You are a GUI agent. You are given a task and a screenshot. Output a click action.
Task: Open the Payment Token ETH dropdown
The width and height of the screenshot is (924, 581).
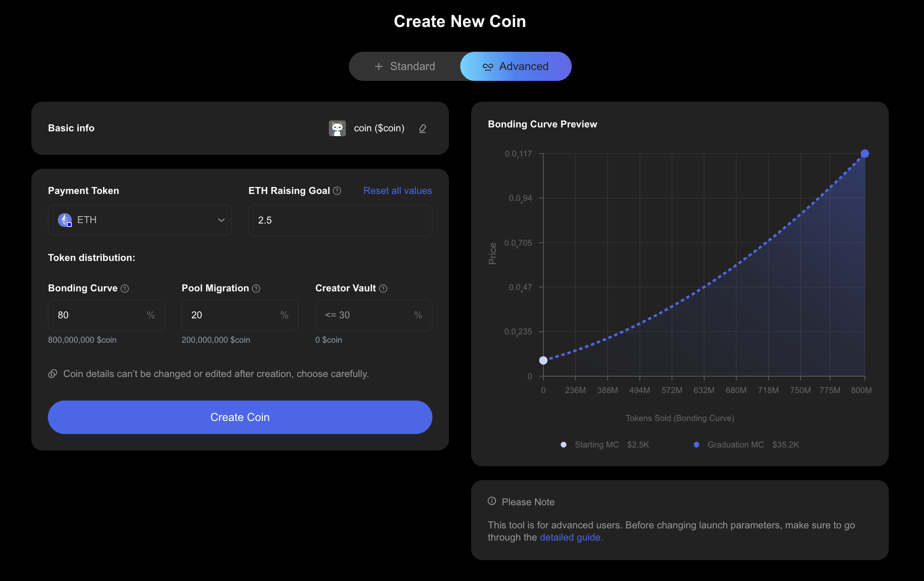140,220
